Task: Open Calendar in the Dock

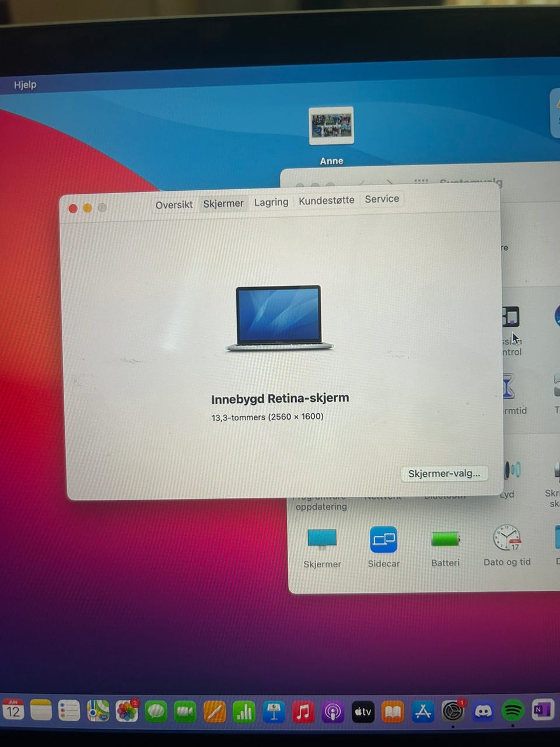Action: pyautogui.click(x=13, y=710)
